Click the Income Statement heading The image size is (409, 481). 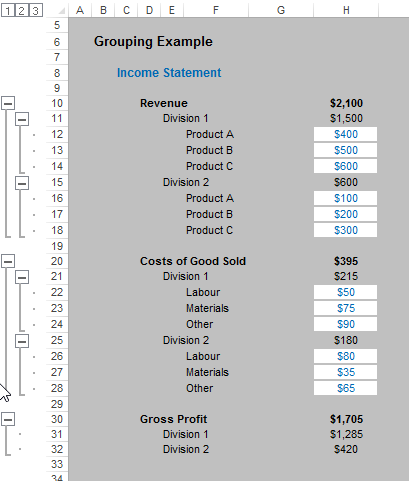click(x=169, y=73)
